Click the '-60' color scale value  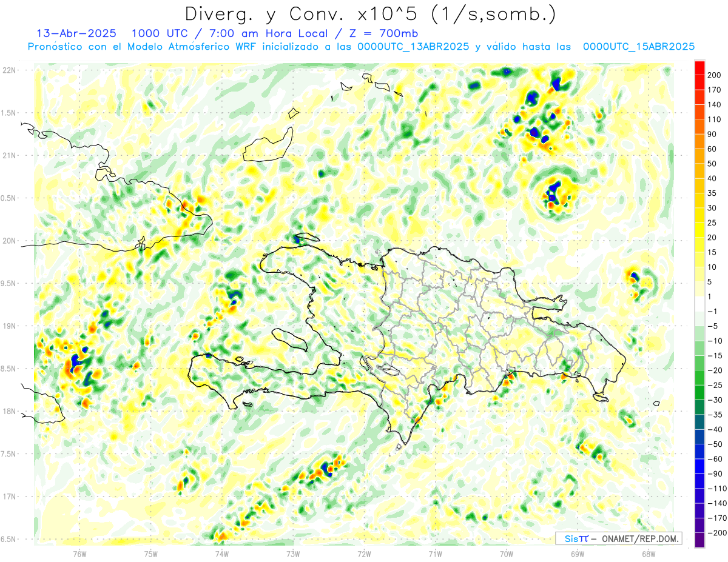(x=715, y=459)
